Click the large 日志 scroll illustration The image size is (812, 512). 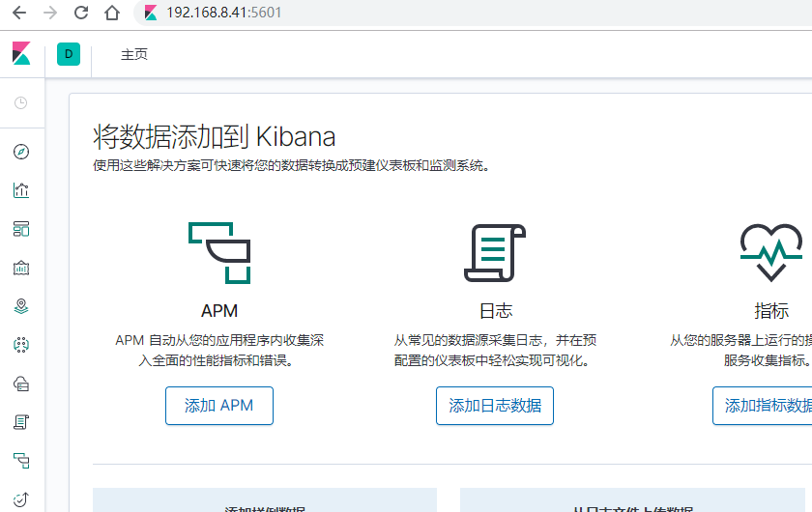coord(495,253)
